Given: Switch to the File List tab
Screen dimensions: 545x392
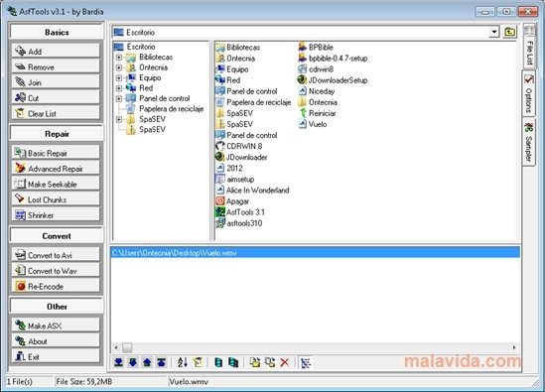Looking at the screenshot, I should coord(529,46).
